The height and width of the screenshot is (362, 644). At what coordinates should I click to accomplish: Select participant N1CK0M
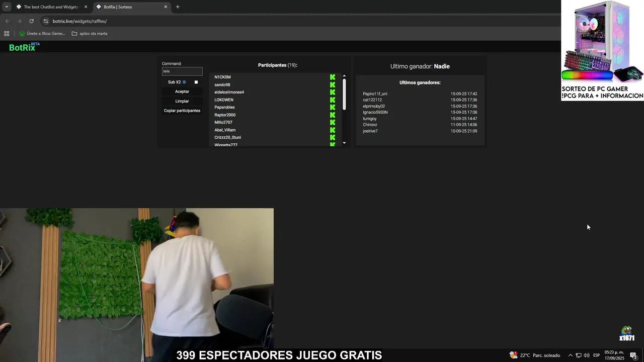coord(222,77)
